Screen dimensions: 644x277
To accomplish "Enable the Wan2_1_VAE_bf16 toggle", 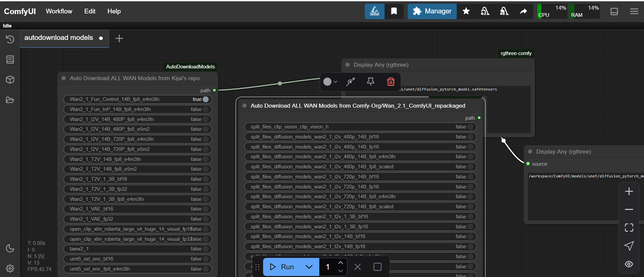I will tap(205, 209).
